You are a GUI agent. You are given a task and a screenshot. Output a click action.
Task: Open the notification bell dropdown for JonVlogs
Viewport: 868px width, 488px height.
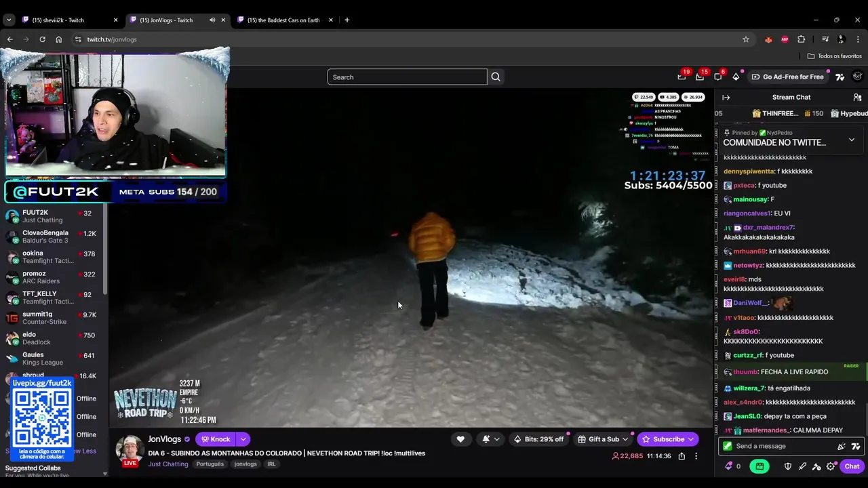491,439
